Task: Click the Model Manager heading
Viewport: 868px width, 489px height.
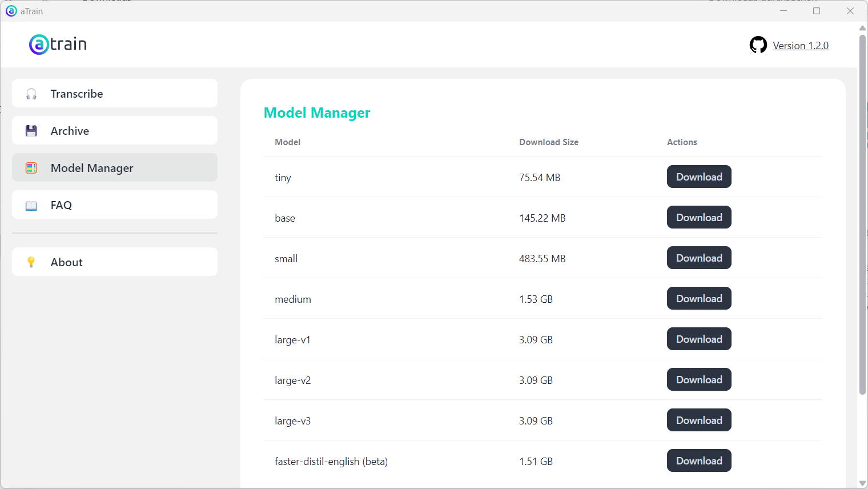Action: pos(317,113)
